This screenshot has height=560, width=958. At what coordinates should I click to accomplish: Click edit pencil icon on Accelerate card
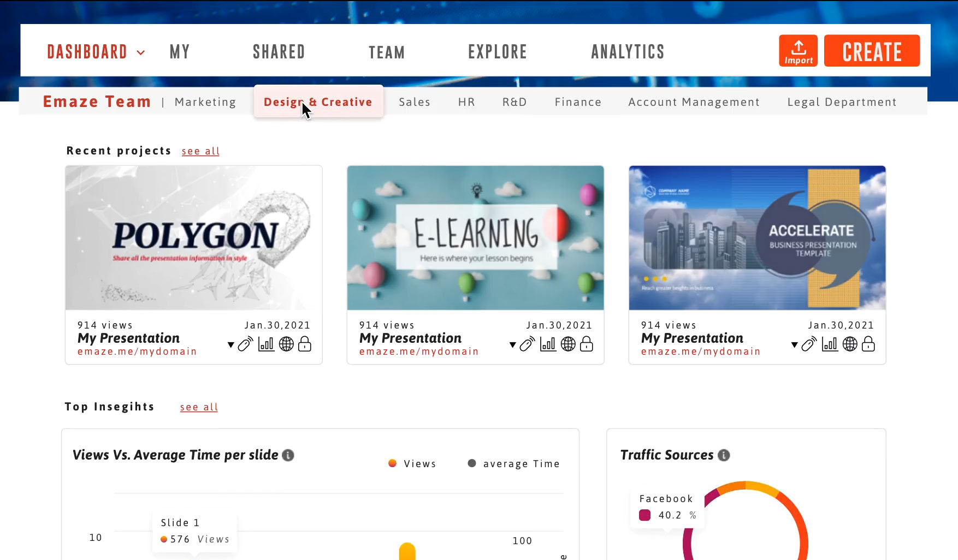809,344
